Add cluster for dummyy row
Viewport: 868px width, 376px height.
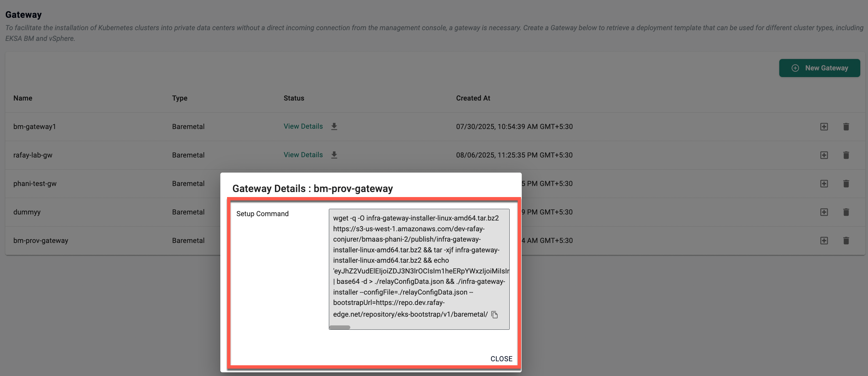coord(824,212)
